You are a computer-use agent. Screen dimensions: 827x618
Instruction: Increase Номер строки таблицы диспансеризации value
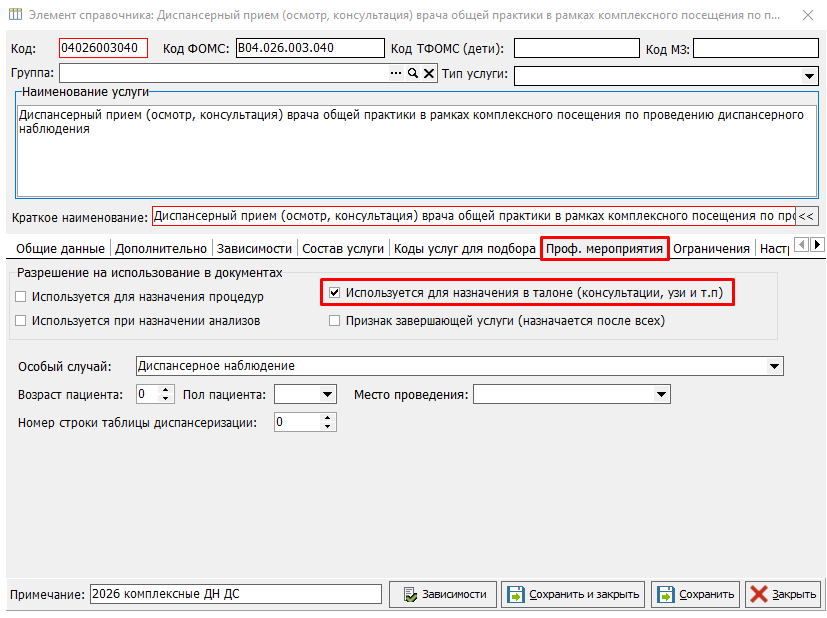328,418
